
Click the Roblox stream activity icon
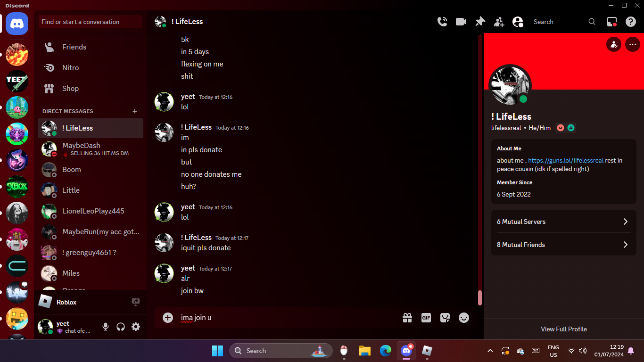(x=136, y=302)
